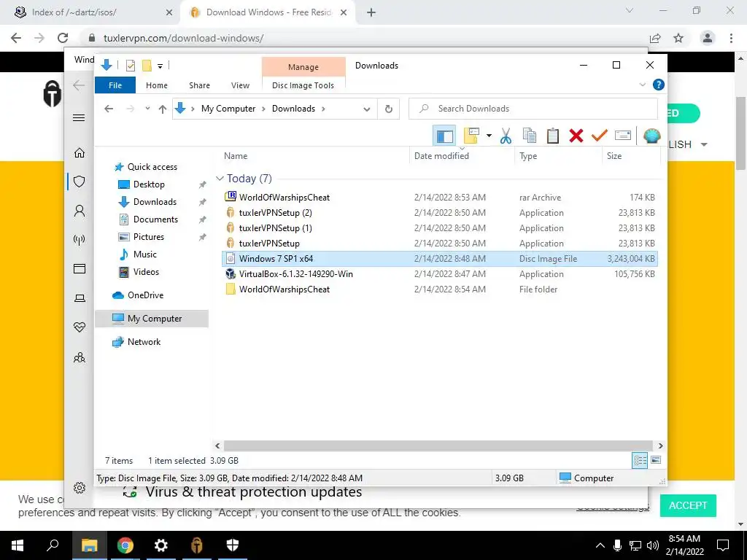Open Network in the navigation pane
The image size is (747, 560).
click(144, 342)
